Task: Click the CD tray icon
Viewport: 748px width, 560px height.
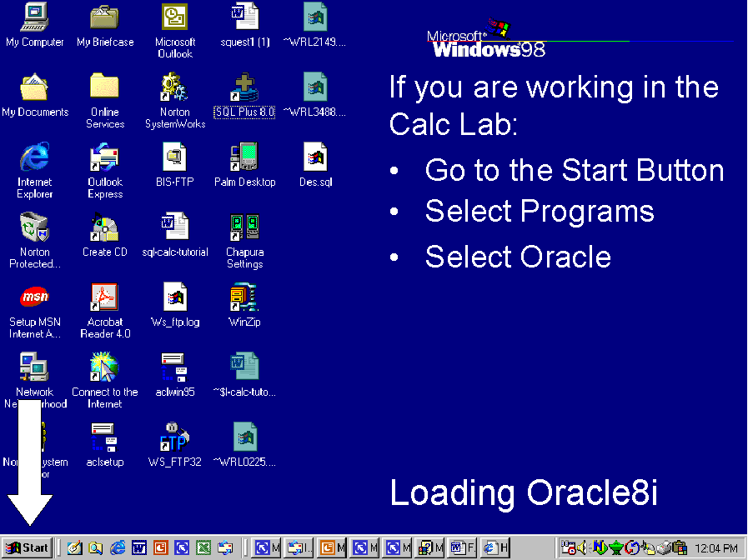Action: point(647,548)
